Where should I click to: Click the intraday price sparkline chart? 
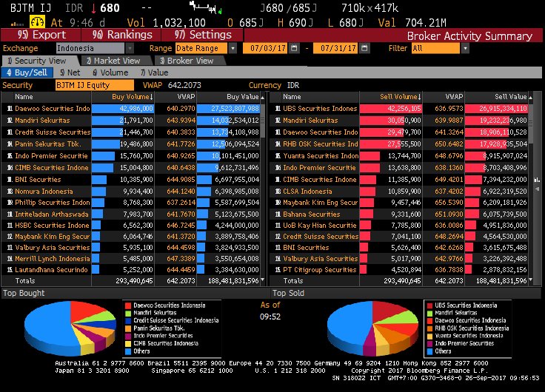[x=205, y=10]
